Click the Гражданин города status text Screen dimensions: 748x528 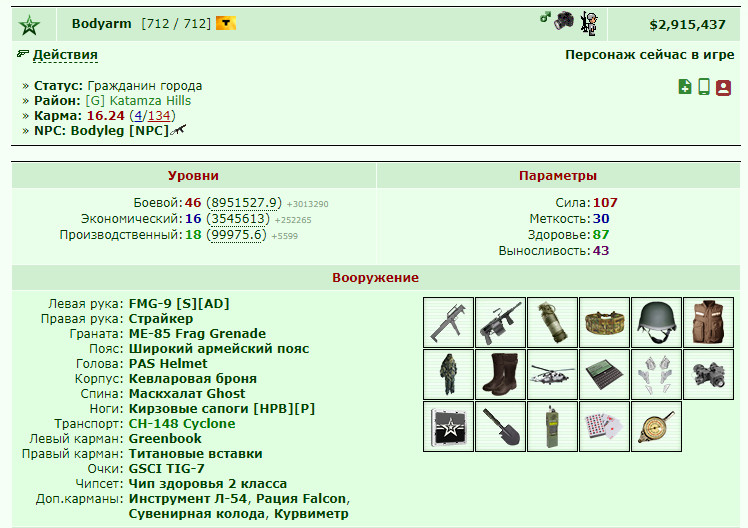145,86
